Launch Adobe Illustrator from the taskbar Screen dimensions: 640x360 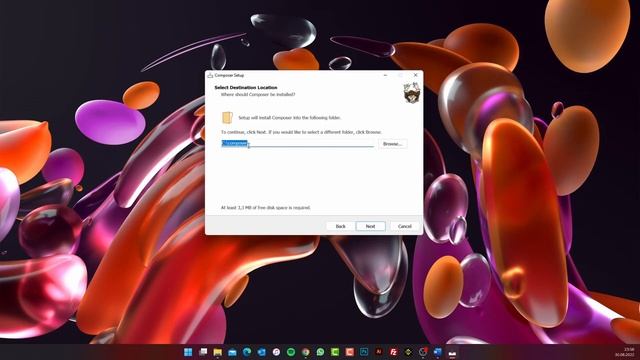click(x=379, y=352)
